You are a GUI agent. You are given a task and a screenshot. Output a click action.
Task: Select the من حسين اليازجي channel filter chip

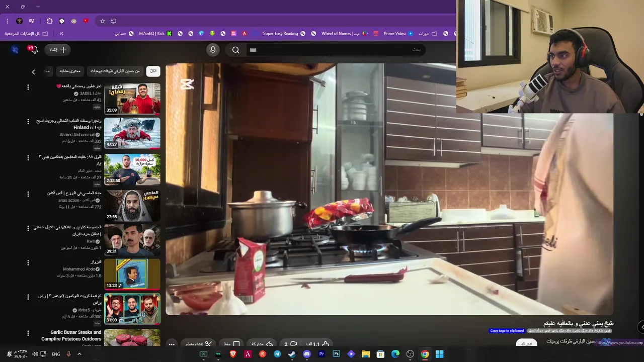click(115, 71)
